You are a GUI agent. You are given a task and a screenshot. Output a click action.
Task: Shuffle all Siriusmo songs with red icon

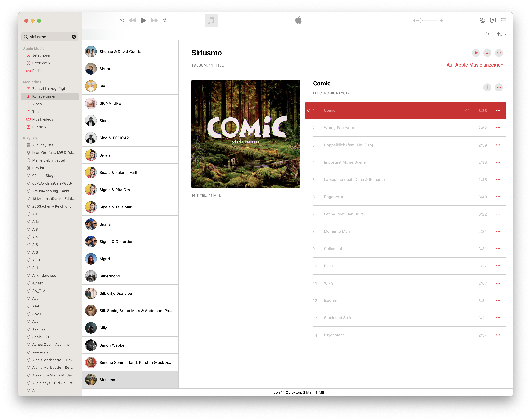[487, 53]
